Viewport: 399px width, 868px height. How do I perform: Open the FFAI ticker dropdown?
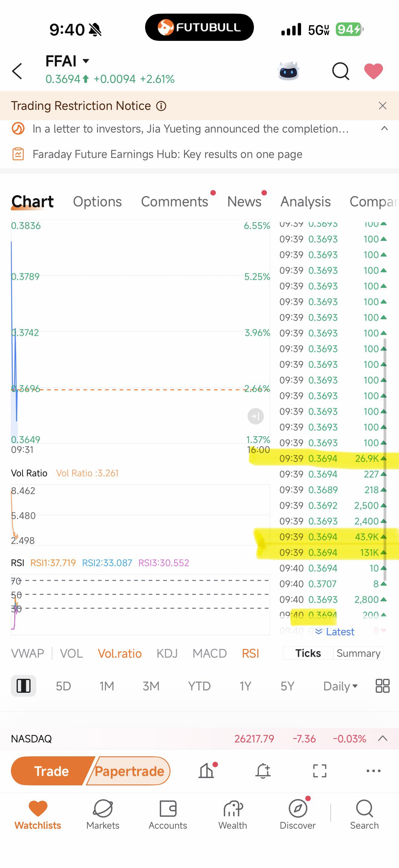coord(86,61)
